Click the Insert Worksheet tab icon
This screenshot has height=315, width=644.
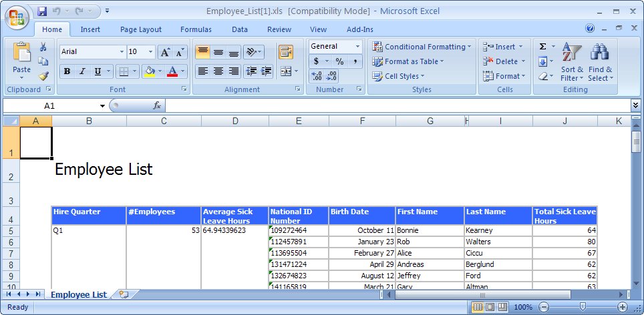[x=123, y=294]
